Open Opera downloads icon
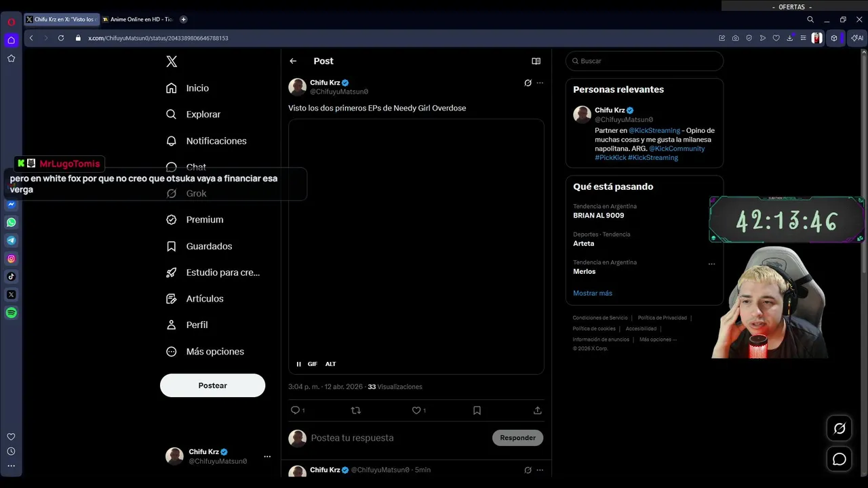Image resolution: width=868 pixels, height=488 pixels. point(789,38)
